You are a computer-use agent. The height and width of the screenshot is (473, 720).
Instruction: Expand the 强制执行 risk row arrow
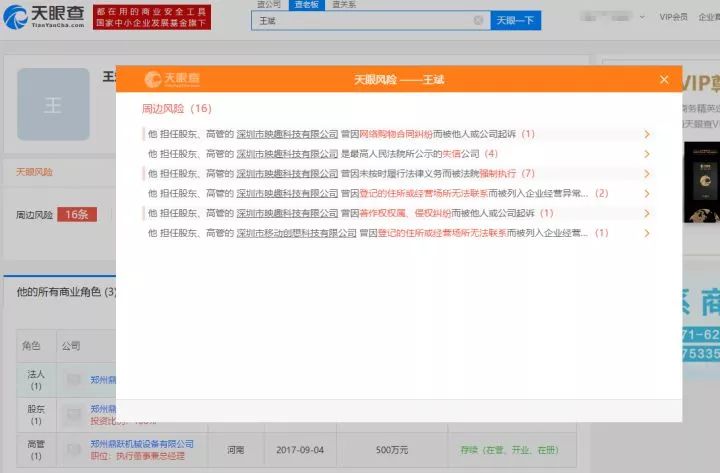coord(647,174)
